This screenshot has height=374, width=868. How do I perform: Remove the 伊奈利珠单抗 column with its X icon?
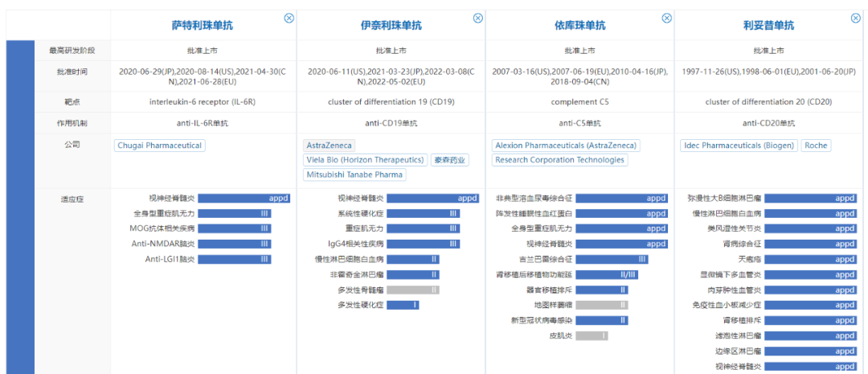coord(477,18)
